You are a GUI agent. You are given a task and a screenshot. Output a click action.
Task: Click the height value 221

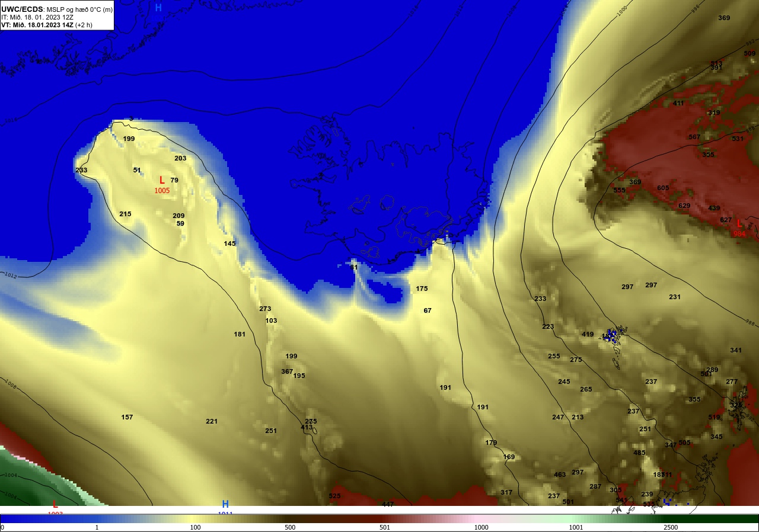tap(212, 421)
